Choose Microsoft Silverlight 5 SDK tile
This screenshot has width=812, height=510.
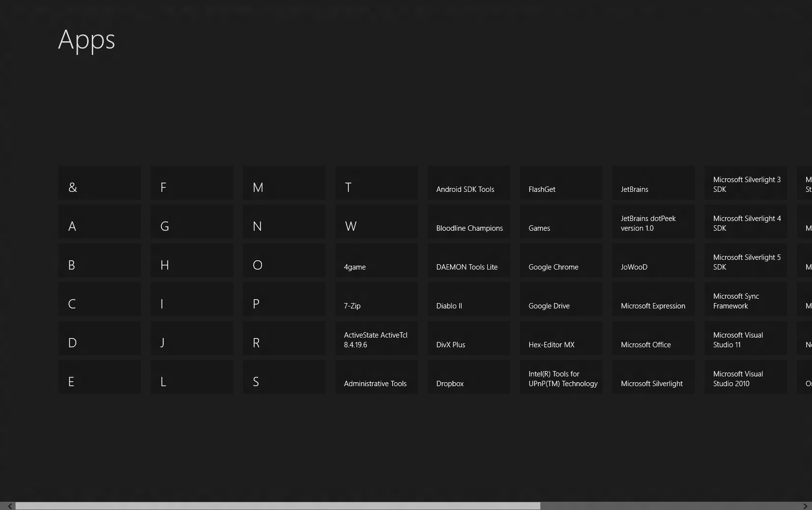pyautogui.click(x=746, y=260)
